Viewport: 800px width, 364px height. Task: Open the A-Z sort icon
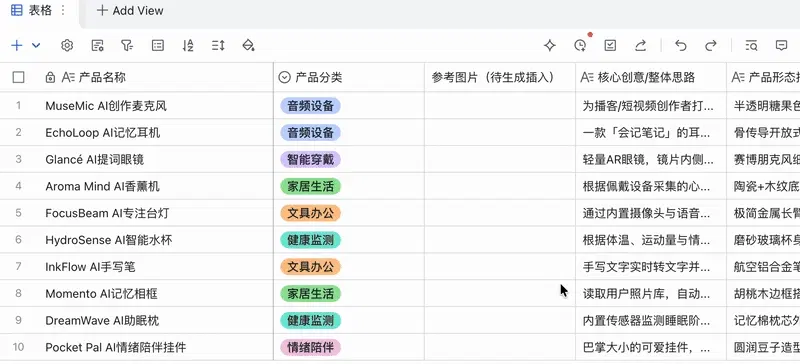tap(188, 45)
